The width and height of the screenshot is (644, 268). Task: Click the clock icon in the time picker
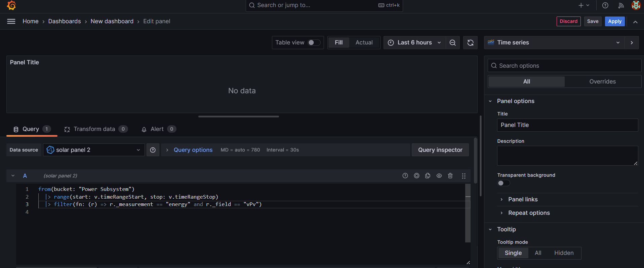pyautogui.click(x=391, y=43)
